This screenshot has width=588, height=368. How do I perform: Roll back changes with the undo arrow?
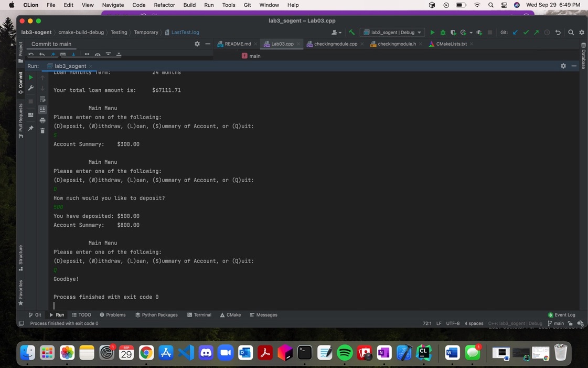tap(558, 32)
